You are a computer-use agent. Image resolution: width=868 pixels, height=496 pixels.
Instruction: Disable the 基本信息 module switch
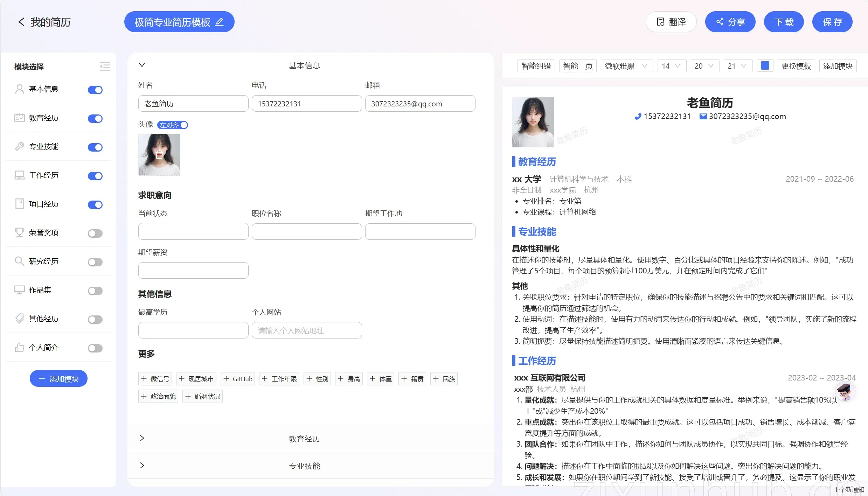tap(95, 90)
